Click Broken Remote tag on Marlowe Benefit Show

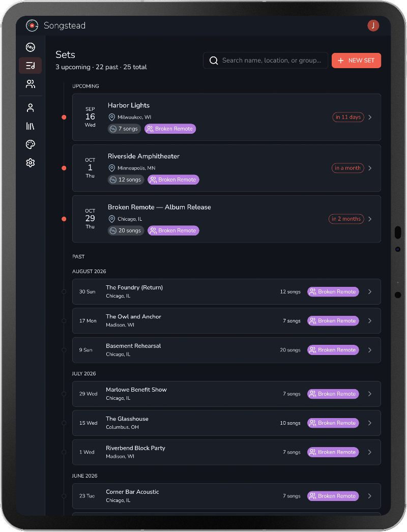click(x=333, y=394)
